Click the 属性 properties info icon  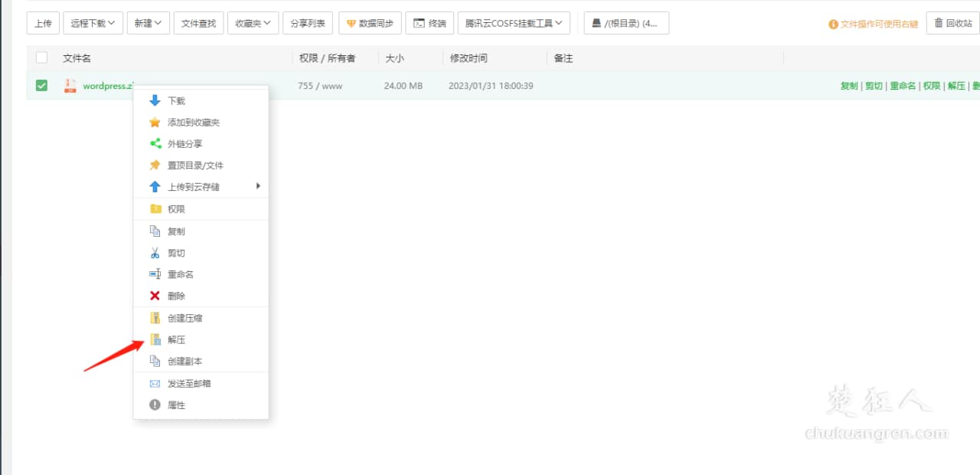[155, 405]
